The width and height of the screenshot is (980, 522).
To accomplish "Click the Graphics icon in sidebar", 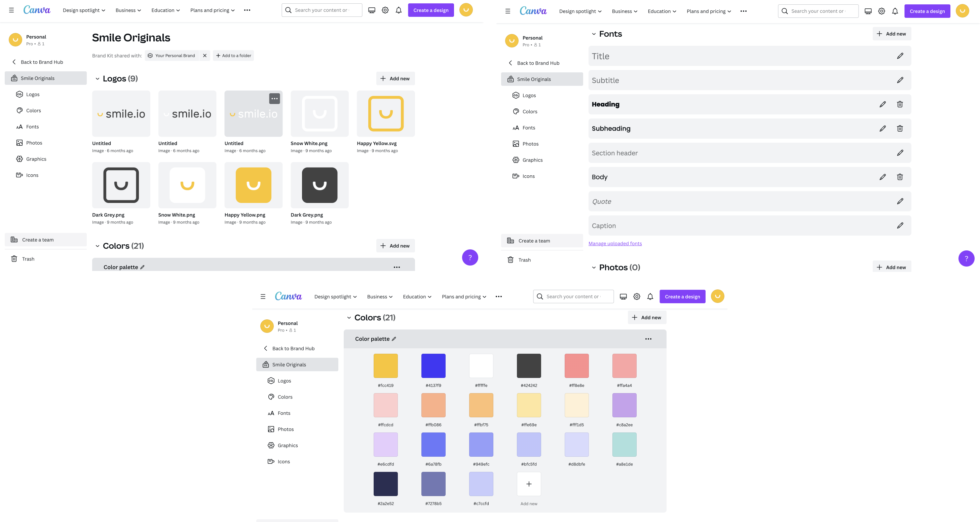I will (20, 158).
